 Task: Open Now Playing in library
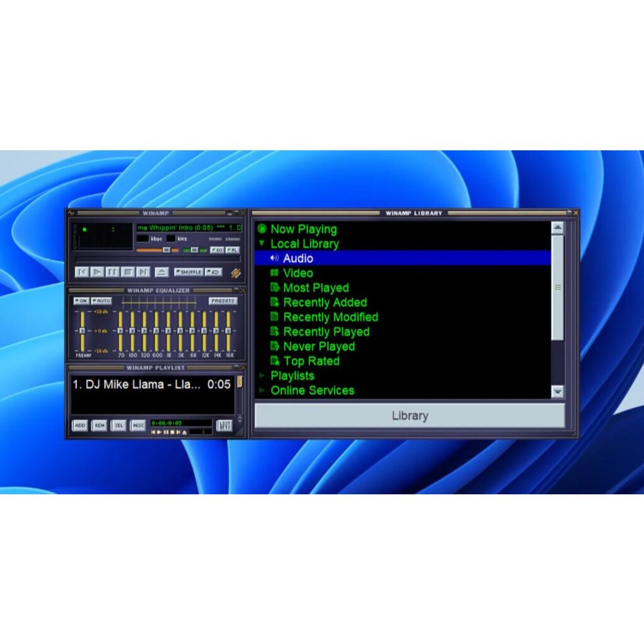[x=304, y=229]
